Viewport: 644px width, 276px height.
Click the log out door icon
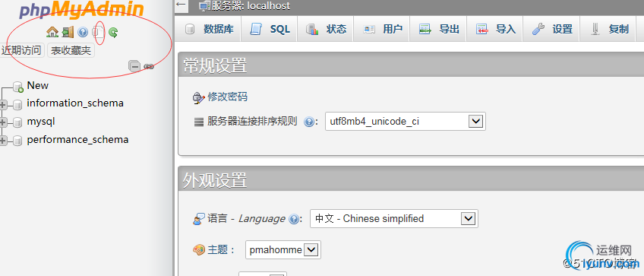[68, 32]
